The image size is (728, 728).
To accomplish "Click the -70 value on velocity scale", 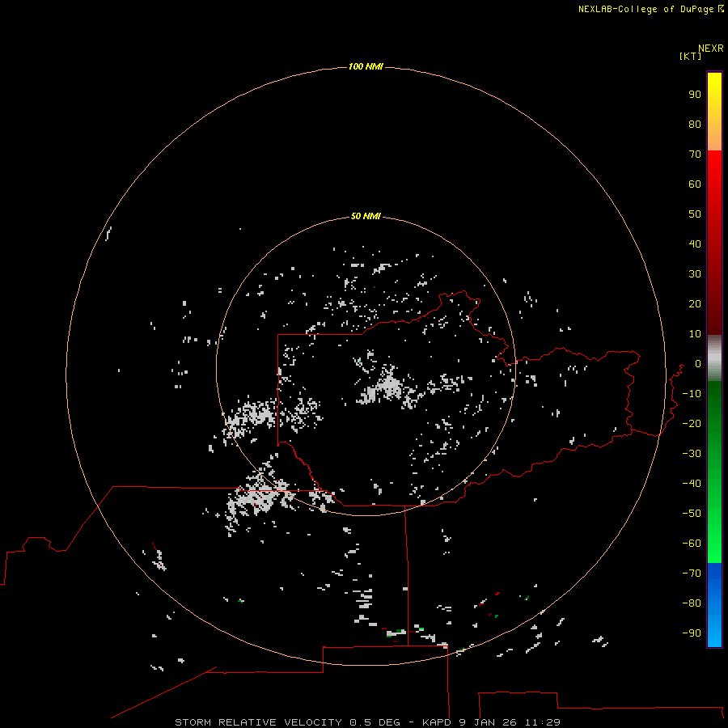I will click(x=692, y=573).
